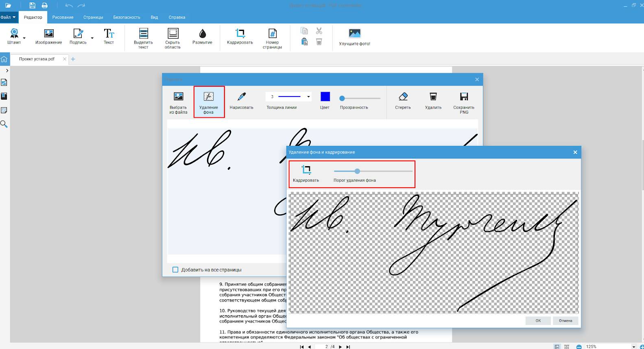Switch to the Рисование tab

coord(63,18)
